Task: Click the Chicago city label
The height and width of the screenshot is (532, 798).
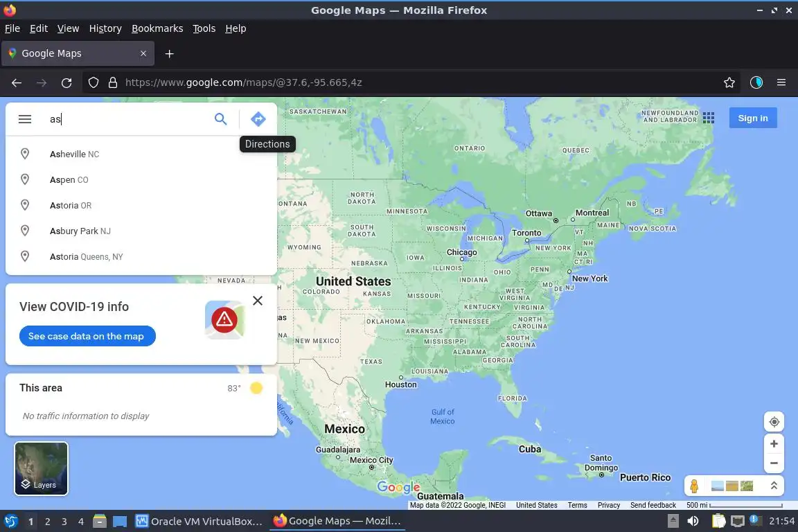Action: 461,252
